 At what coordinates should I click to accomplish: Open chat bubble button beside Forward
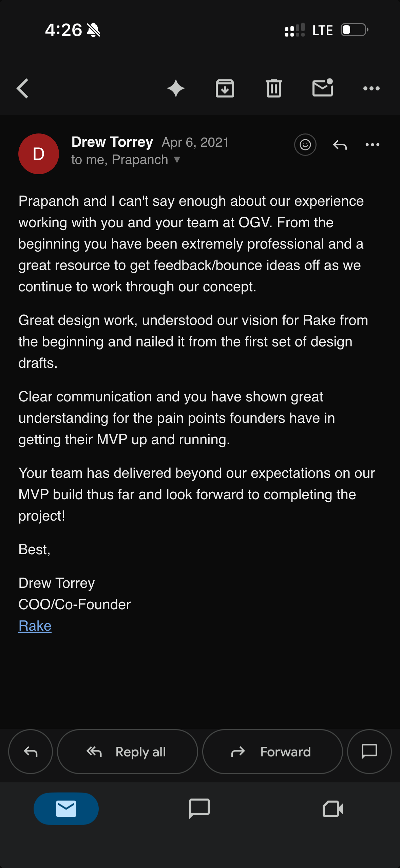pyautogui.click(x=369, y=752)
